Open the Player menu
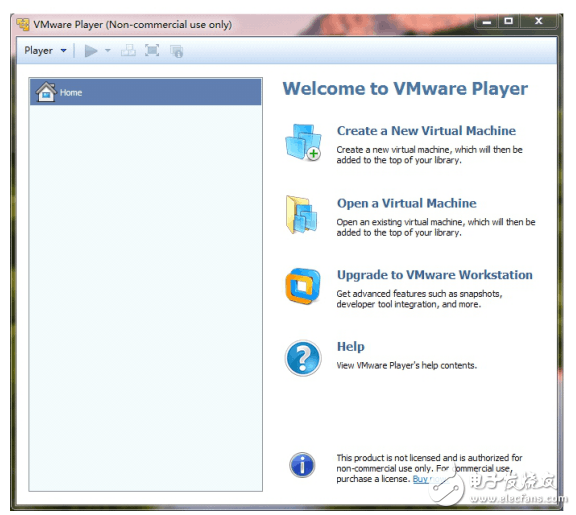The width and height of the screenshot is (576, 515). tap(38, 51)
